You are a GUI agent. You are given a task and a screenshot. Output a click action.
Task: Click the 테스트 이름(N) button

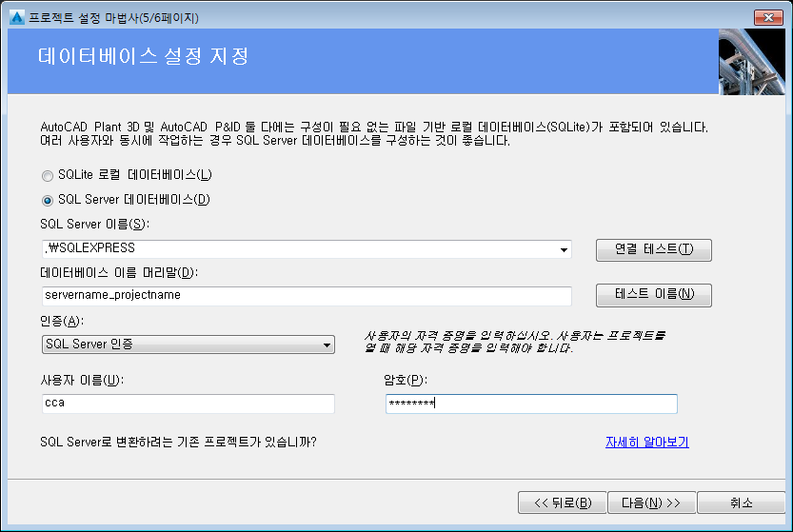pos(653,295)
